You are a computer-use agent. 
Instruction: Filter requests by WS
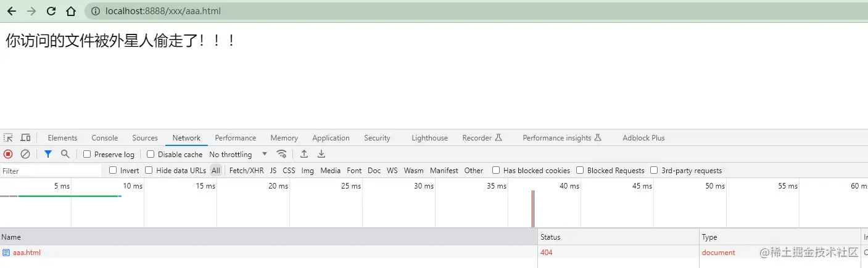click(392, 171)
